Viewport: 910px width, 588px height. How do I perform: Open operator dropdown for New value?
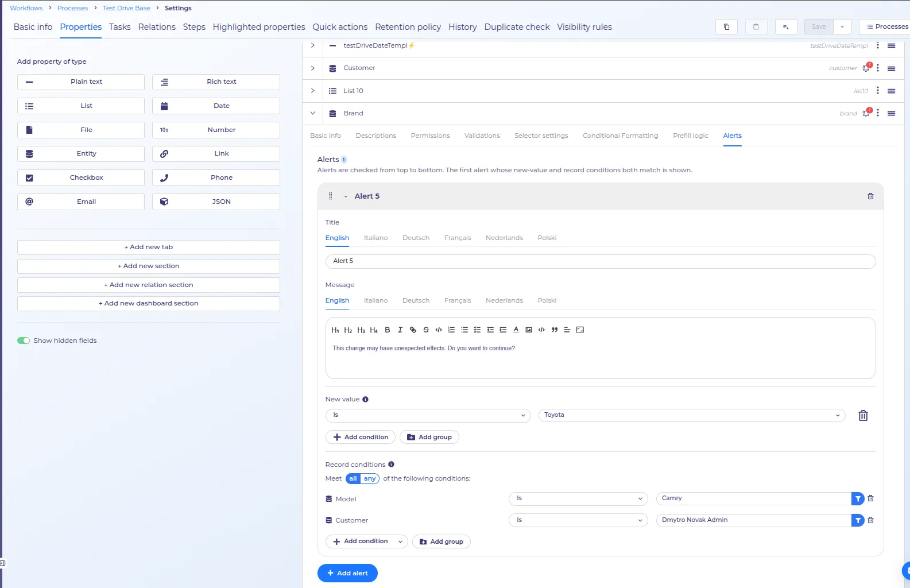[428, 415]
